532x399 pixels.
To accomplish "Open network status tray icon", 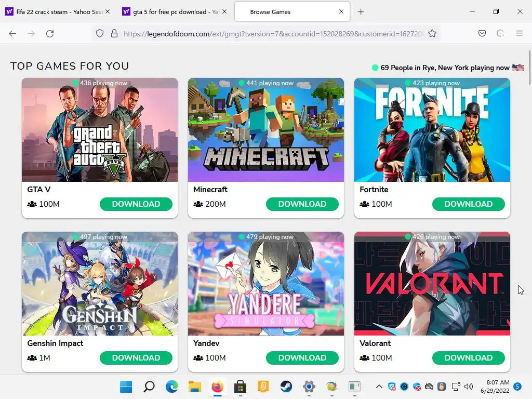I will [x=456, y=387].
